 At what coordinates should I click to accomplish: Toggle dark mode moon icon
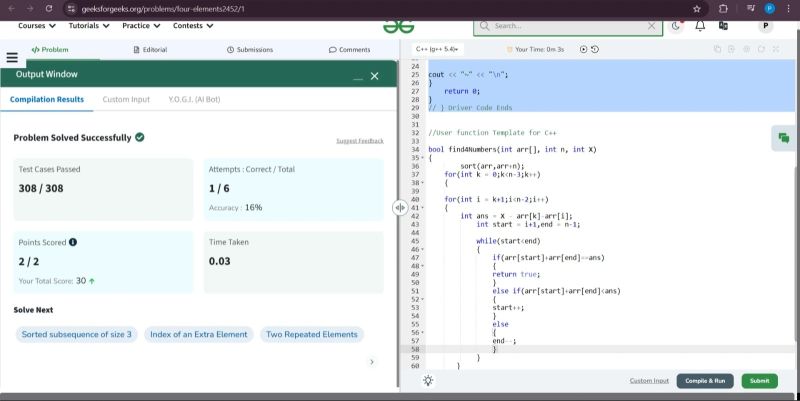676,26
